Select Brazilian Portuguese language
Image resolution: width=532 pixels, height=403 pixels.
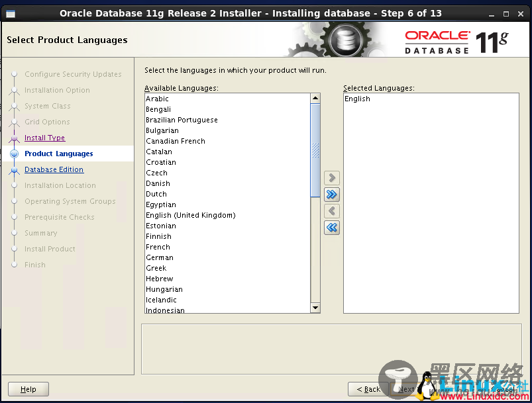(227, 120)
